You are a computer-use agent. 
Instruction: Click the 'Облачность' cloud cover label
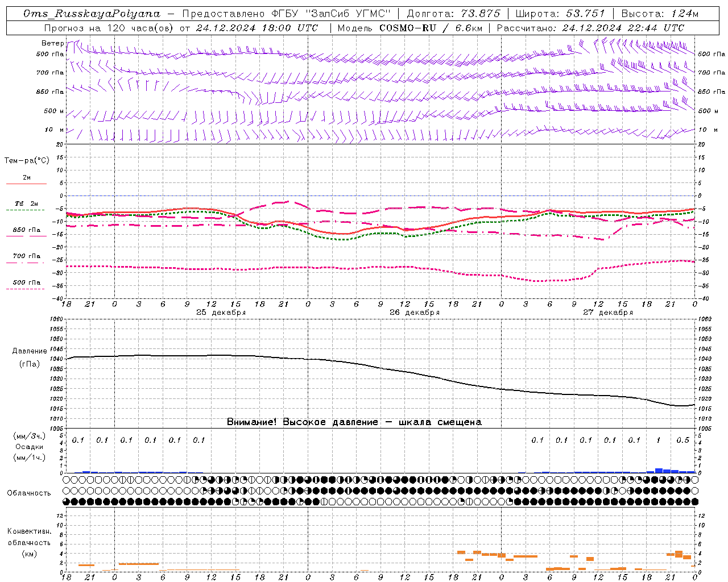coord(29,493)
